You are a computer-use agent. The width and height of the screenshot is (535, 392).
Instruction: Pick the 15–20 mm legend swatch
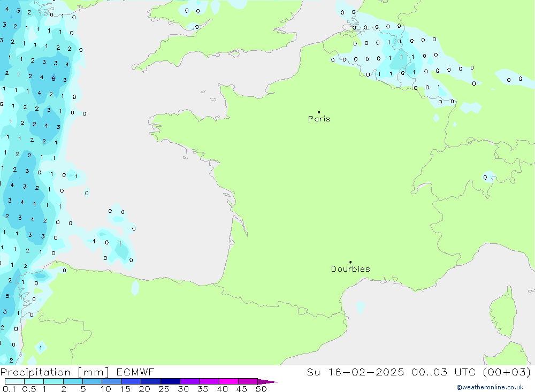click(x=131, y=381)
